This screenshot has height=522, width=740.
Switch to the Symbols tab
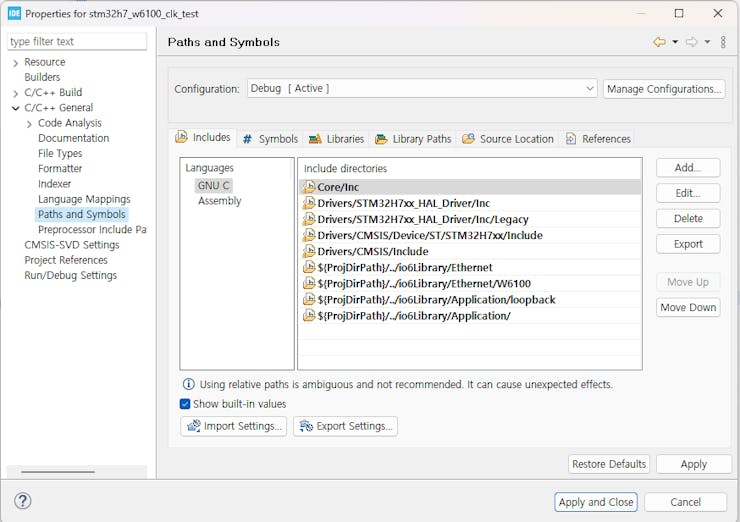point(269,139)
